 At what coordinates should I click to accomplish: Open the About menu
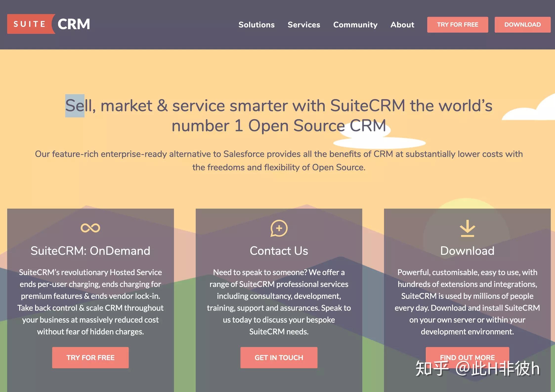[402, 25]
